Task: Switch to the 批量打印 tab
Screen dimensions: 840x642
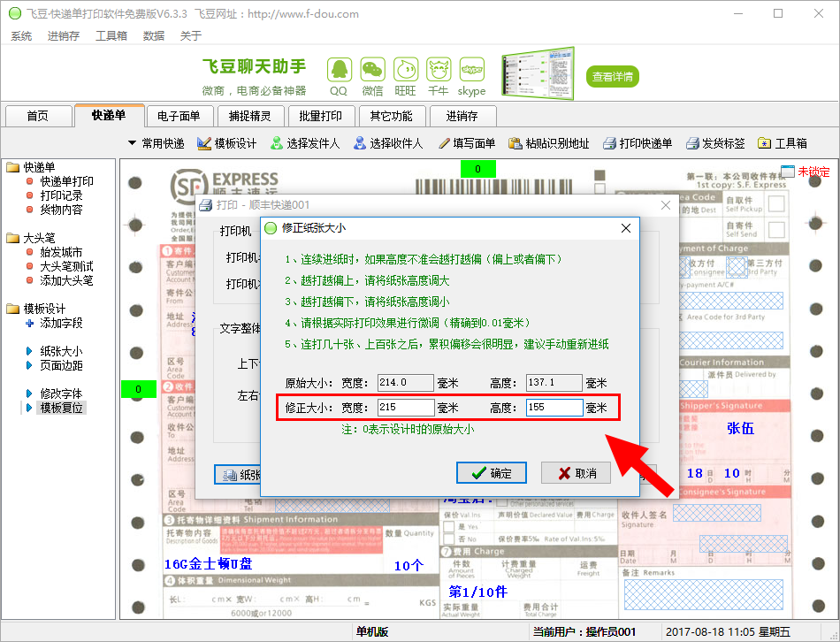Action: click(320, 116)
